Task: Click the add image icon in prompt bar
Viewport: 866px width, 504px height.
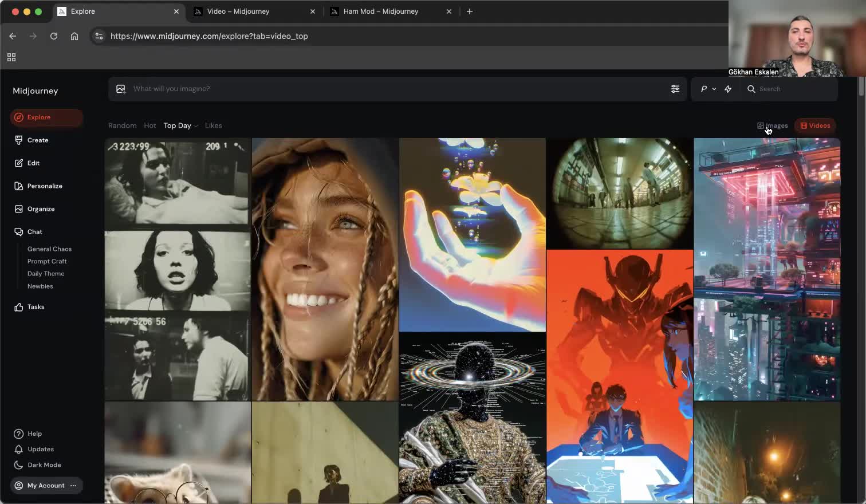Action: click(121, 89)
